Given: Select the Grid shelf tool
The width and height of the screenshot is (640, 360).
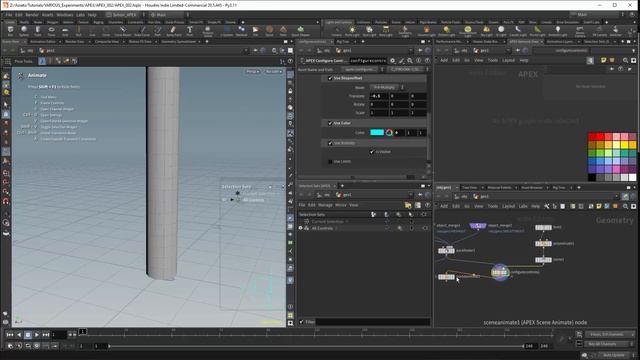Looking at the screenshot, I should [65, 31].
